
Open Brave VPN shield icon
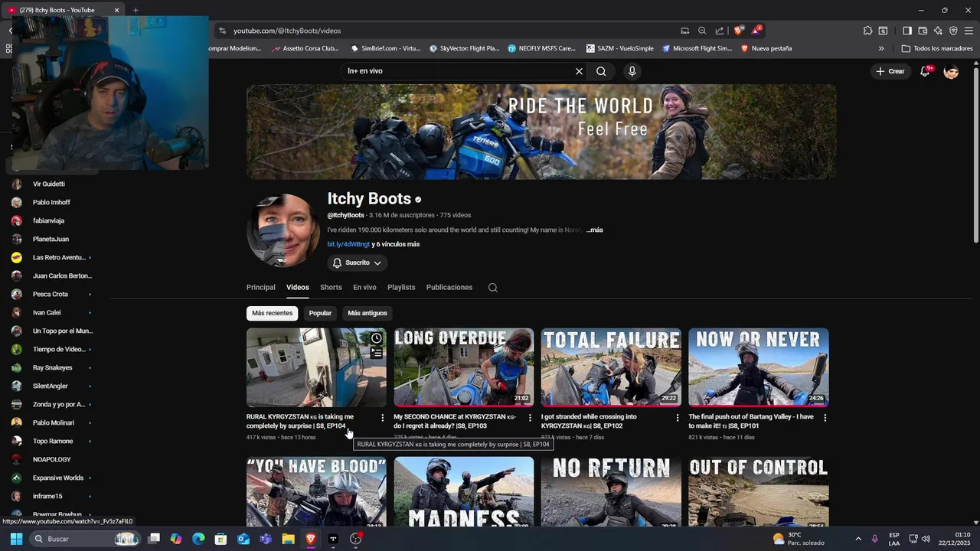(x=953, y=31)
